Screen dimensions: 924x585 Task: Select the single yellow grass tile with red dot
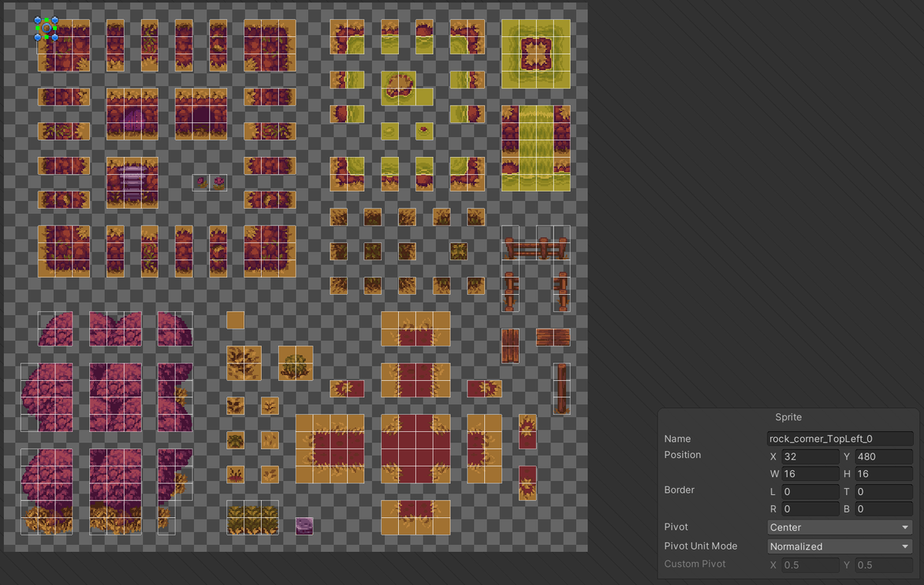tap(424, 131)
